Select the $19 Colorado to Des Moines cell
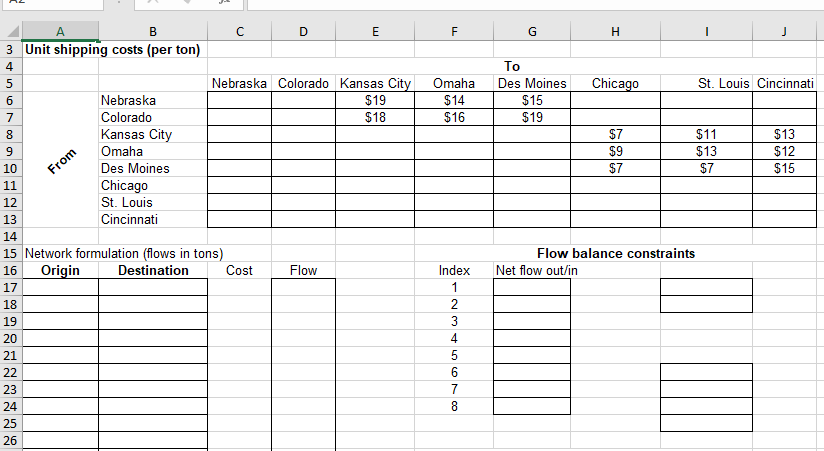Image resolution: width=824 pixels, height=451 pixels. click(532, 117)
